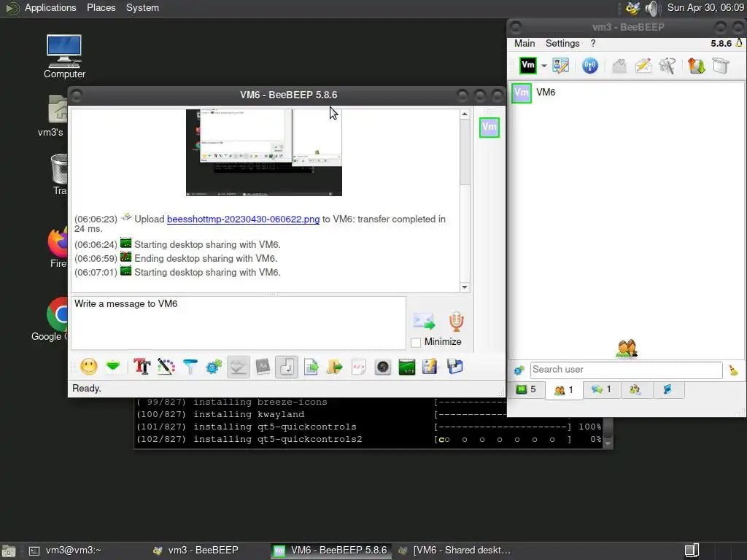Image resolution: width=747 pixels, height=560 pixels.
Task: Open the emoticon smiley picker in chat toolbar
Action: click(x=88, y=367)
